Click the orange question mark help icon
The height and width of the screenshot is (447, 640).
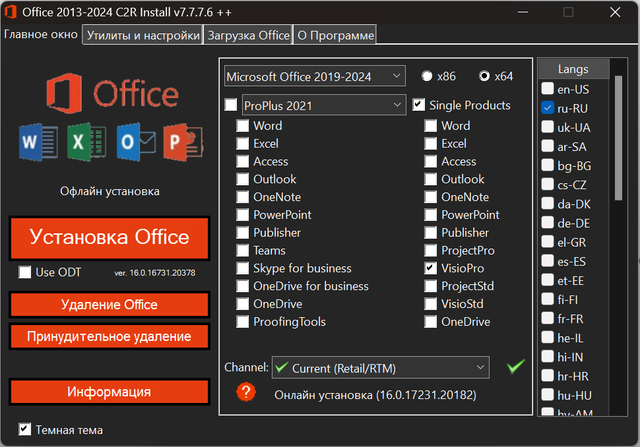[x=246, y=392]
